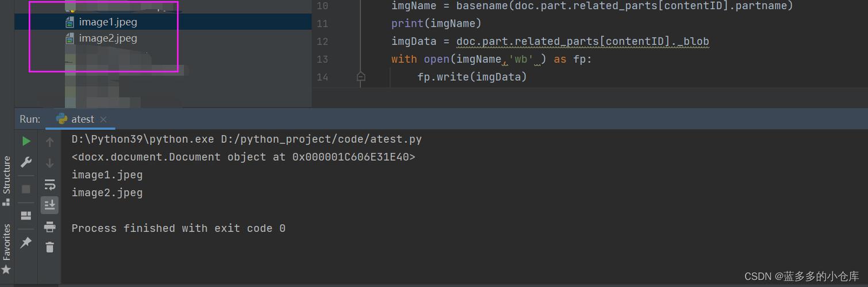Close the atest run tab
Viewport: 868px width, 287px height.
pos(103,119)
